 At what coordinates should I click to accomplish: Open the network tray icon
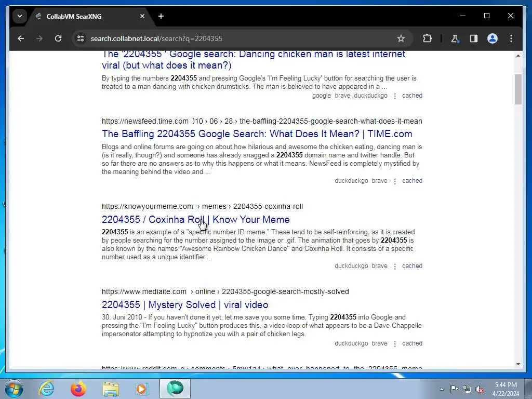(x=467, y=389)
